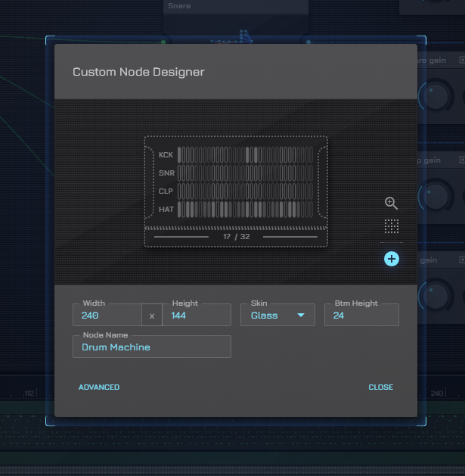
Task: Toggle the dotted grid icon
Action: (x=391, y=226)
